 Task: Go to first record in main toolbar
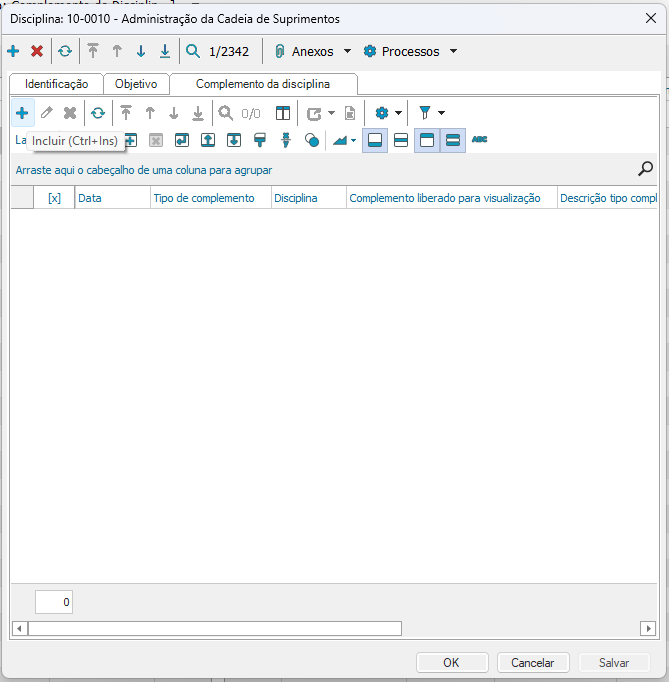(93, 51)
